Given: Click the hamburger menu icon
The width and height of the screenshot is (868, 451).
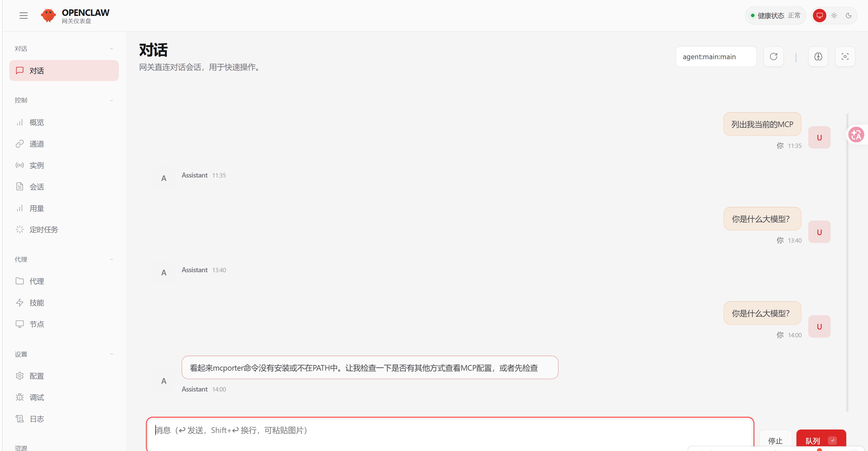Looking at the screenshot, I should point(24,16).
